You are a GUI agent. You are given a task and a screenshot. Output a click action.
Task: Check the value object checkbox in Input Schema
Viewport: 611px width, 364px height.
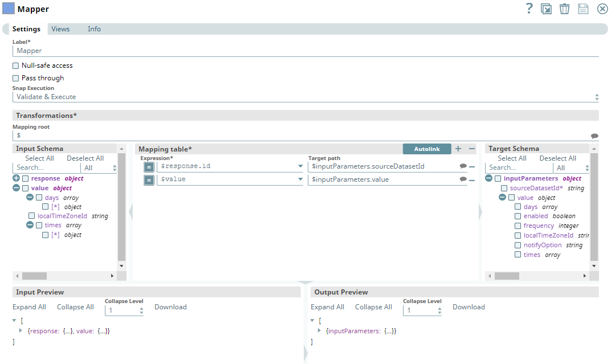[25, 189]
